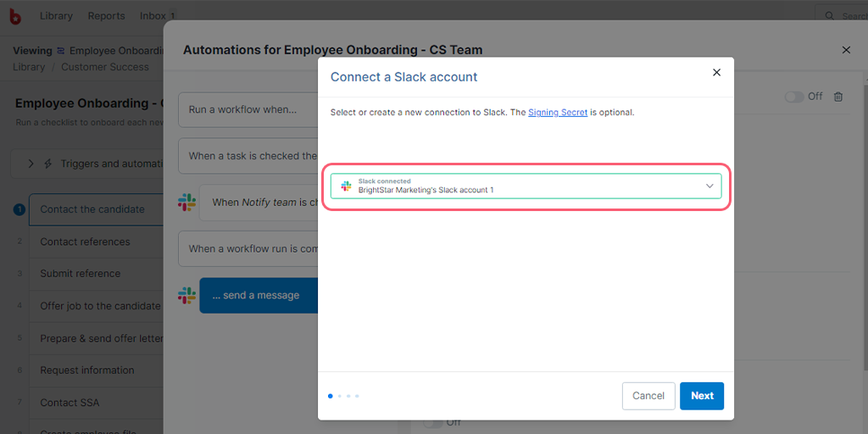
Task: Click the Employee Onboarding workflow title heading
Action: [89, 103]
